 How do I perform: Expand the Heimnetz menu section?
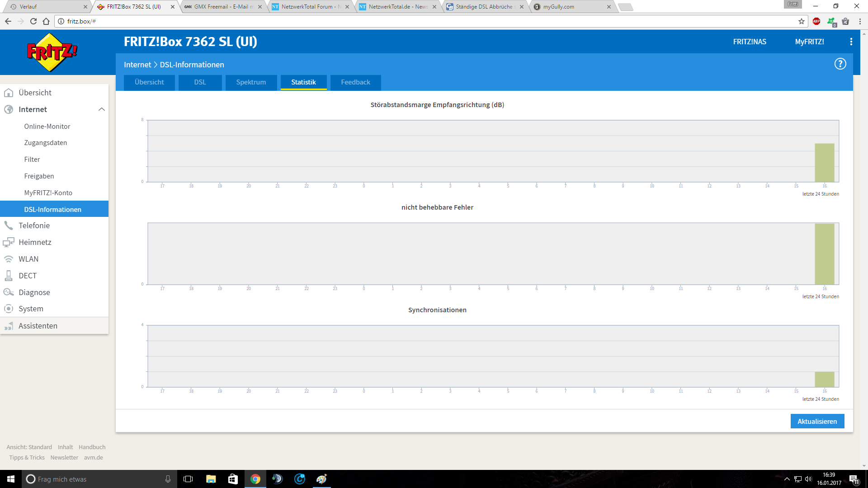pyautogui.click(x=35, y=242)
